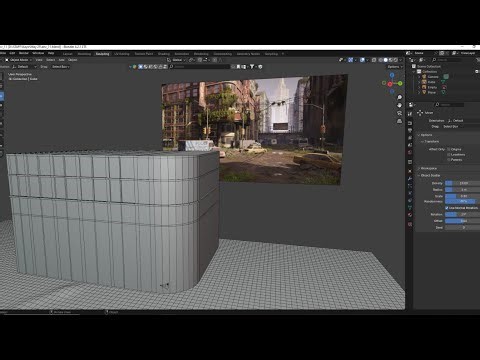The width and height of the screenshot is (480, 360).
Task: Click the zoom magnifier viewport icon
Action: pyautogui.click(x=399, y=97)
